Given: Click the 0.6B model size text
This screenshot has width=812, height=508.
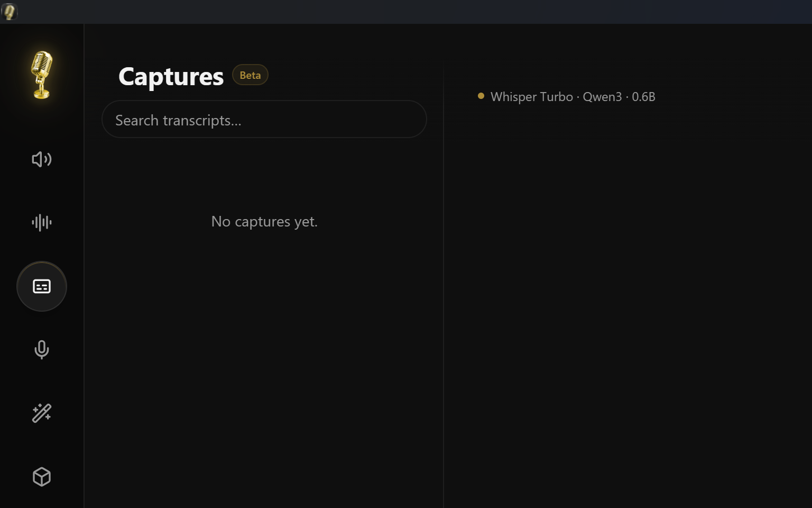Looking at the screenshot, I should (x=643, y=97).
